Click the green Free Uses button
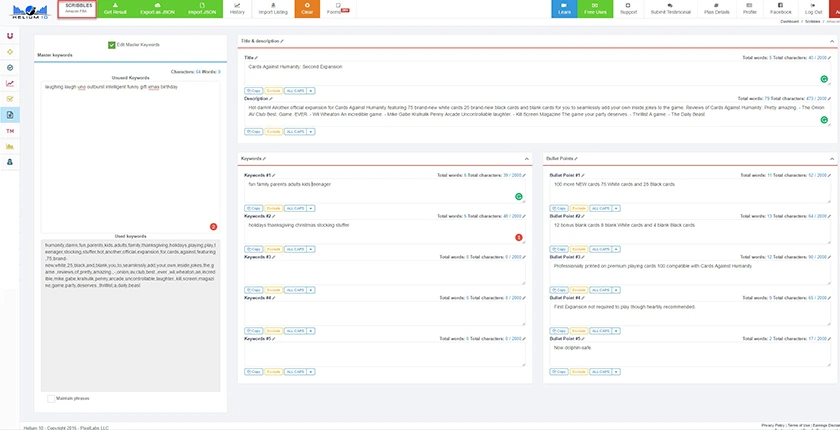840x430 pixels. pos(596,9)
